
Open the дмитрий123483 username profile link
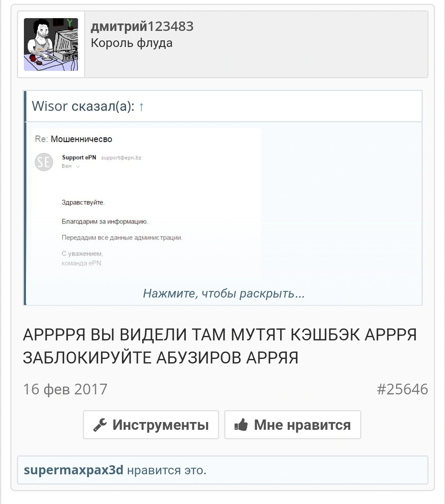[x=142, y=26]
